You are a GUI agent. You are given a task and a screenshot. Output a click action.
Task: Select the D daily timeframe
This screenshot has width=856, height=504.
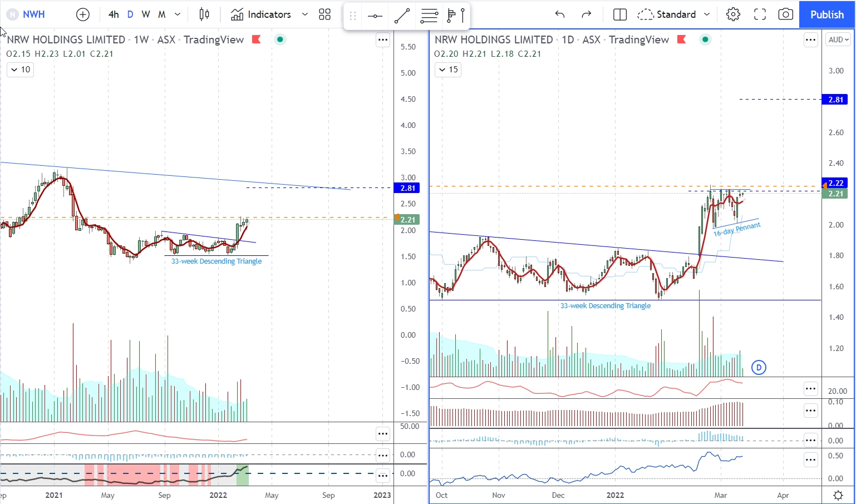pos(130,14)
